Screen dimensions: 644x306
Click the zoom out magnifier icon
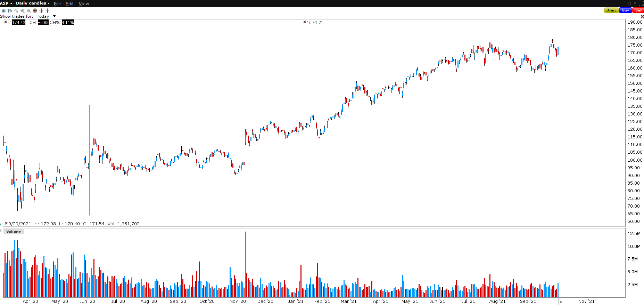pos(29,10)
